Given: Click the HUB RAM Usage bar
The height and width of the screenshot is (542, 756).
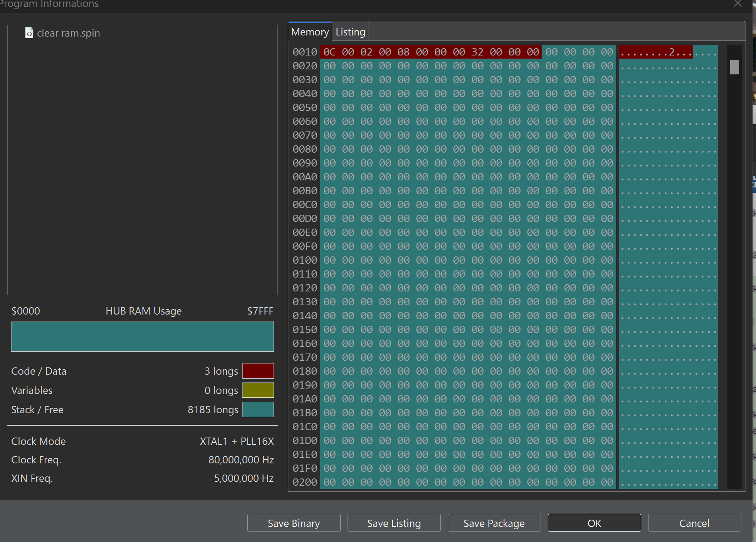Looking at the screenshot, I should (142, 336).
